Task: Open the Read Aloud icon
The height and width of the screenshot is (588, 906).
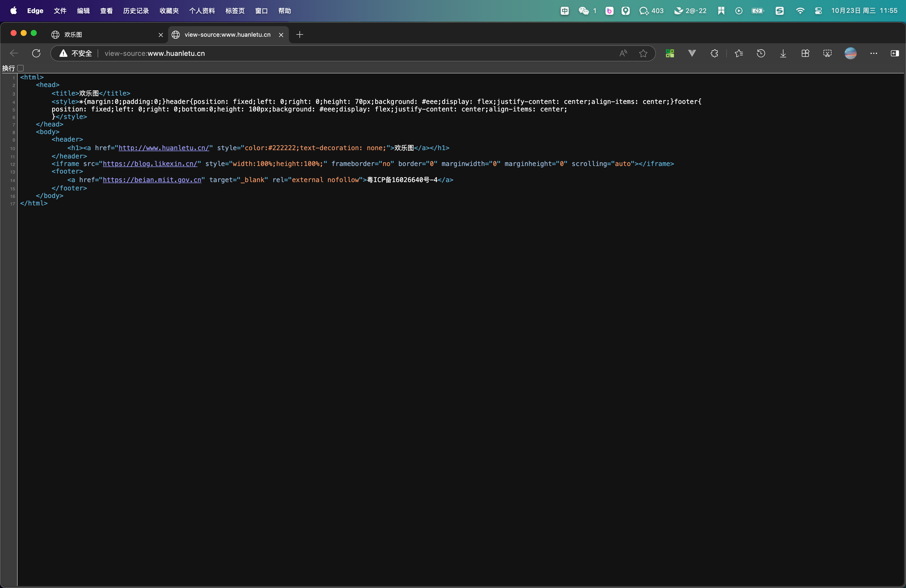Action: click(x=623, y=53)
